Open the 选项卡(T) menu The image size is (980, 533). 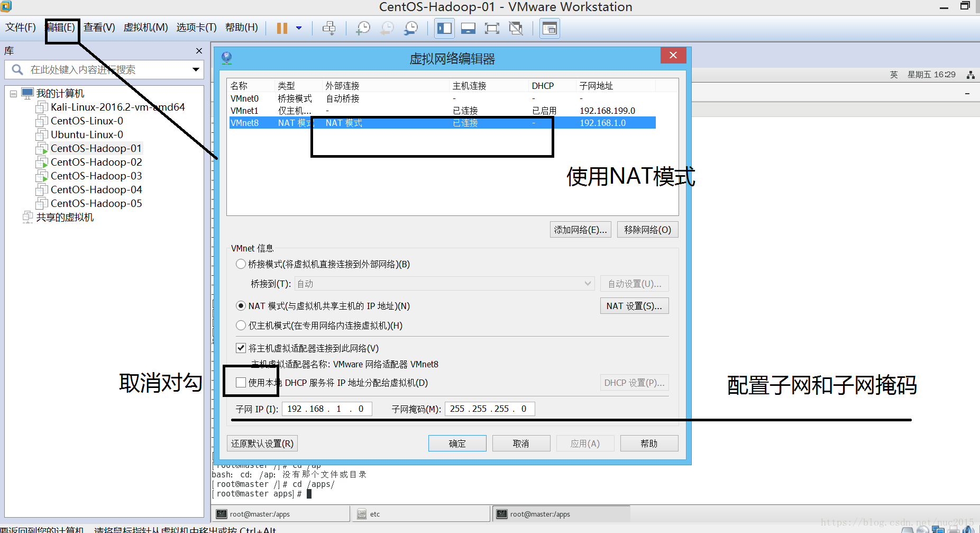[196, 27]
